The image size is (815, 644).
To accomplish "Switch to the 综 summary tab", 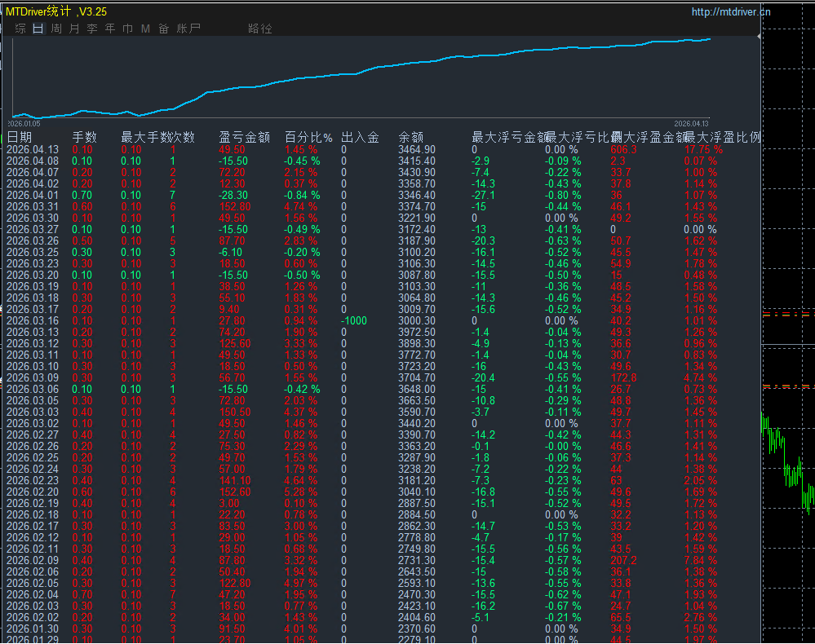I will tap(20, 29).
